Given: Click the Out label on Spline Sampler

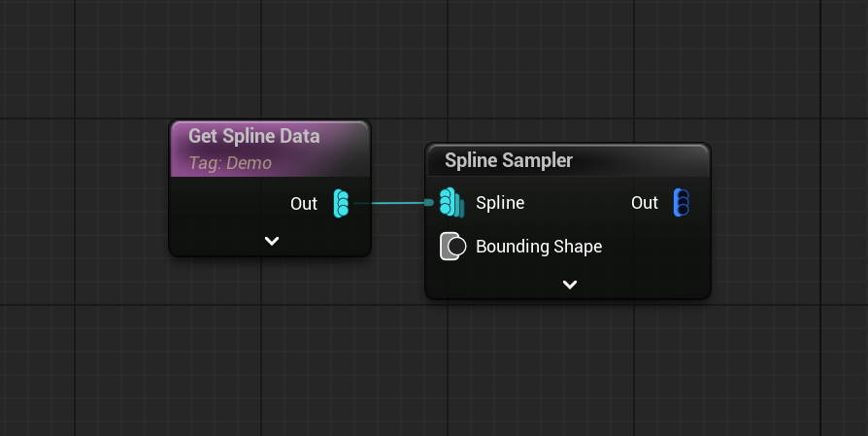Looking at the screenshot, I should [x=645, y=203].
